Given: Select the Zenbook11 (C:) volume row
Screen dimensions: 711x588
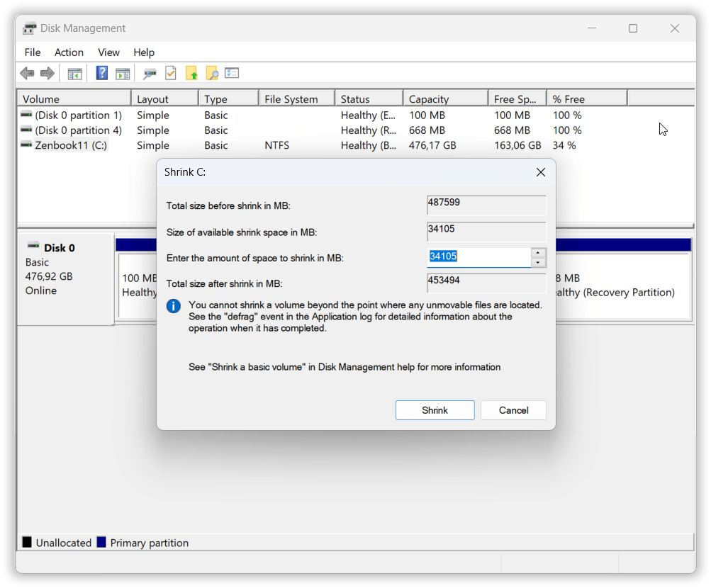Looking at the screenshot, I should (x=71, y=145).
